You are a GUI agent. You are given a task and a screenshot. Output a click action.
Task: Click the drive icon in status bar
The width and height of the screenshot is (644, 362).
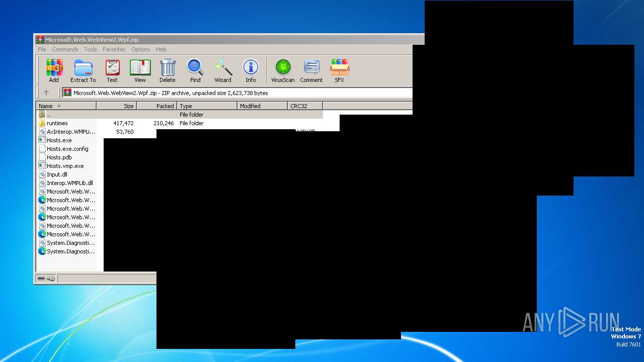[41, 279]
